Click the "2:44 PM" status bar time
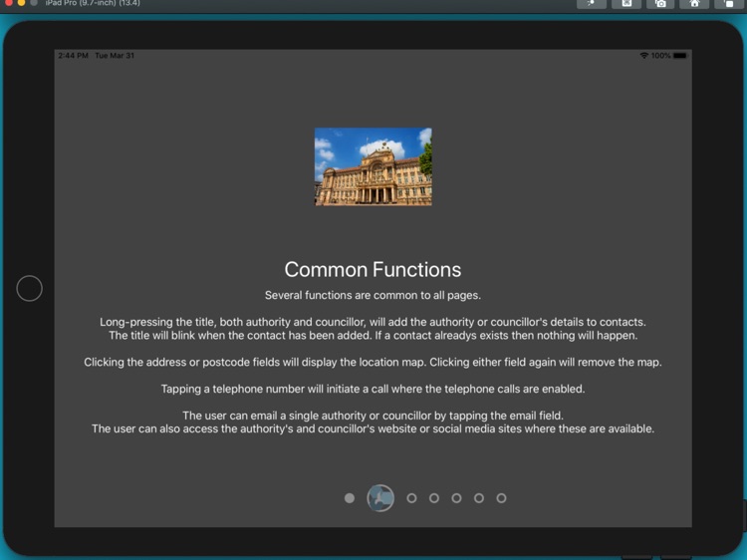The image size is (747, 560). [x=74, y=55]
